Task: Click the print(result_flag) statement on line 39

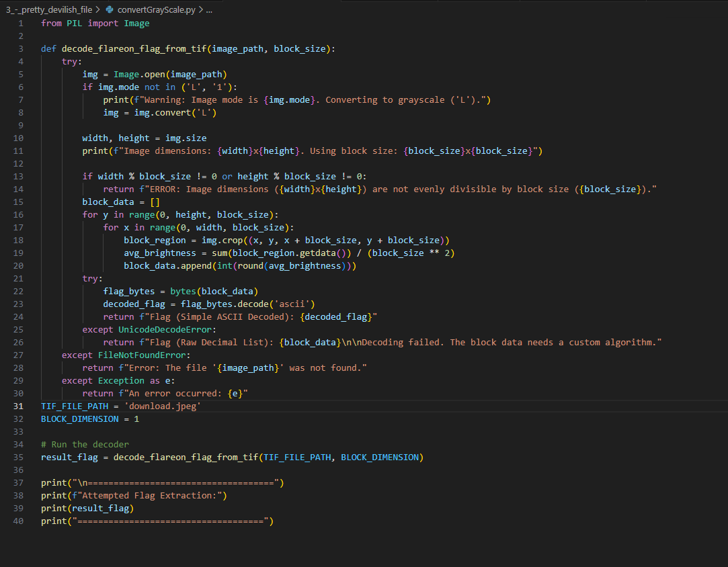Action: coord(87,508)
